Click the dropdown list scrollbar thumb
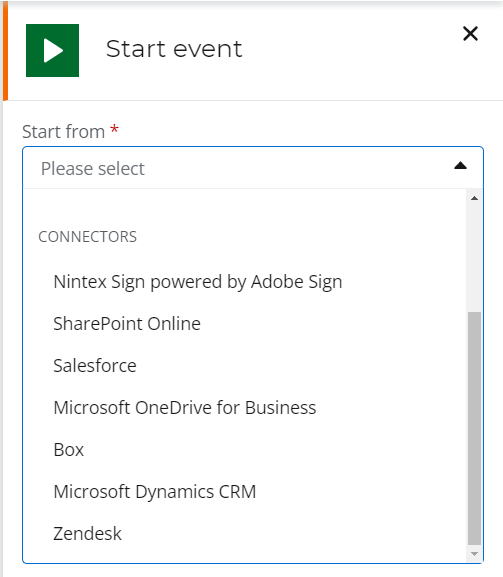503x577 pixels. pyautogui.click(x=474, y=428)
